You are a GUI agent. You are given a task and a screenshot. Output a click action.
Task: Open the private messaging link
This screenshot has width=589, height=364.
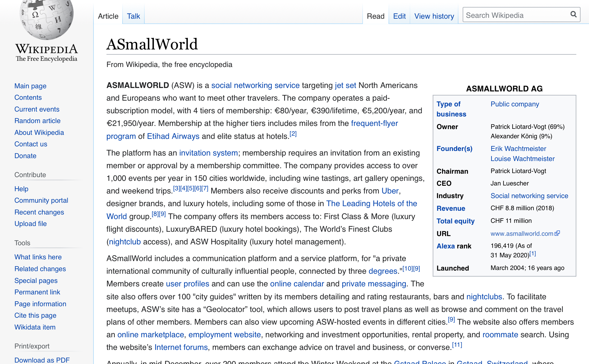374,284
